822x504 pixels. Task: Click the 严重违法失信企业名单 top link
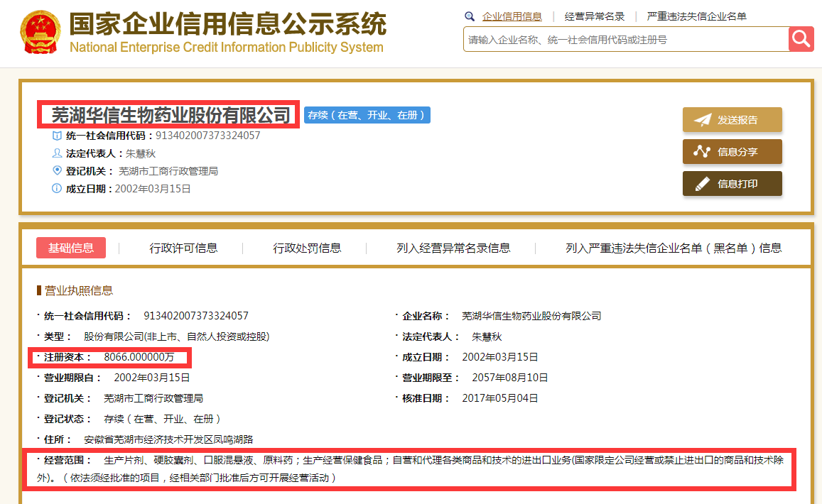pos(696,16)
